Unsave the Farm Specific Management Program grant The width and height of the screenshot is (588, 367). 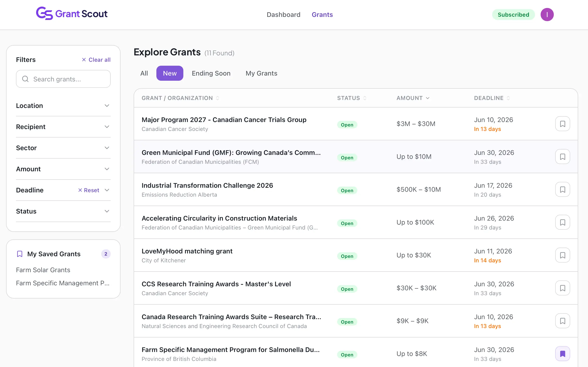coord(562,354)
